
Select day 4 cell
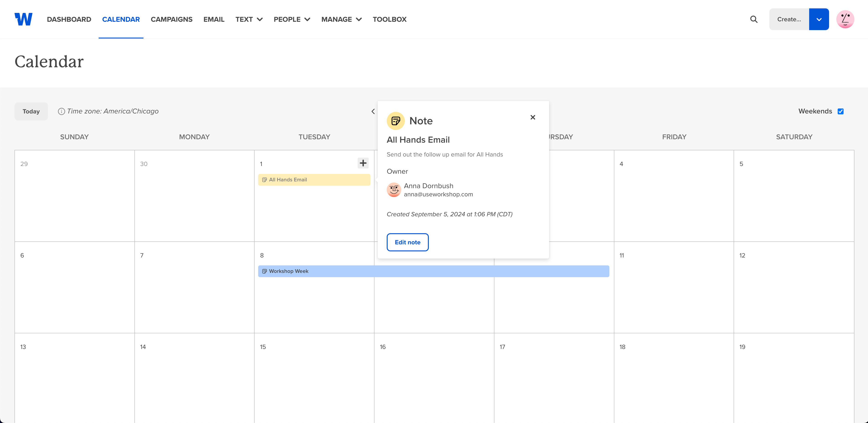(x=674, y=196)
